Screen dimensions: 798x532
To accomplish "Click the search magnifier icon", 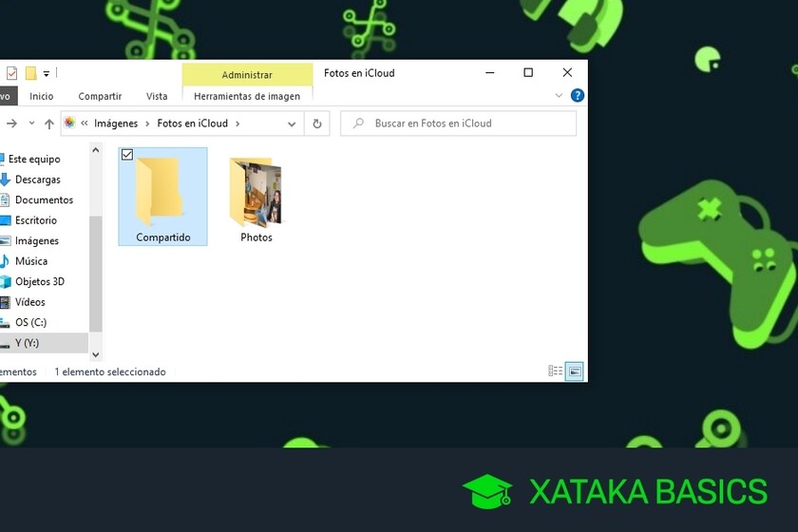I will click(358, 123).
